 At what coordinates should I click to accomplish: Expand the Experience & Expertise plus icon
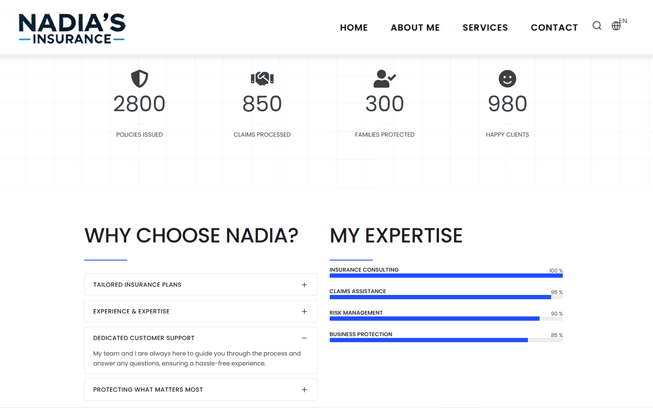pyautogui.click(x=305, y=312)
